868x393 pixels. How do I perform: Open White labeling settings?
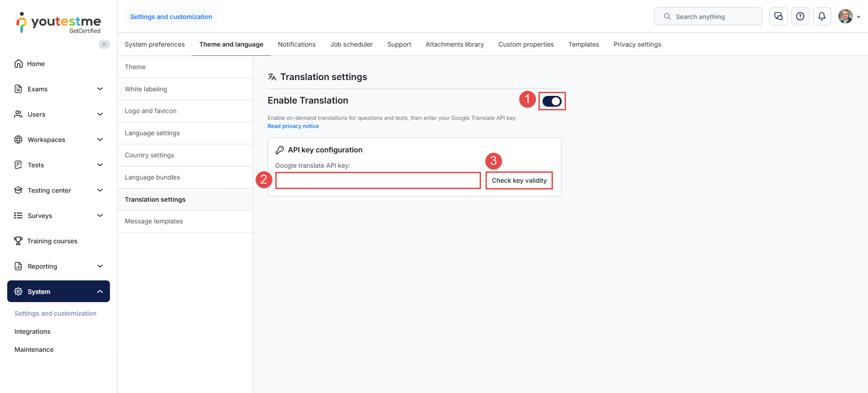click(x=185, y=89)
